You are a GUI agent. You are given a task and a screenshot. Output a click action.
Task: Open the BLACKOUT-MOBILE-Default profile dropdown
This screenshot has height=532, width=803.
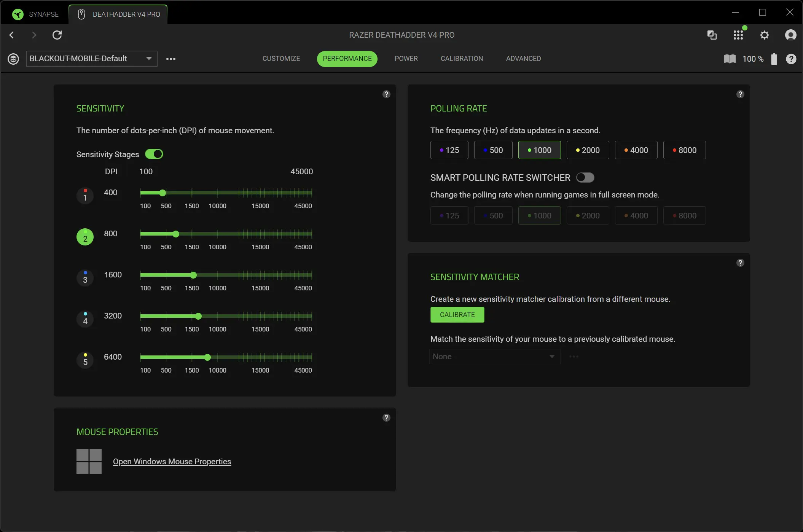pyautogui.click(x=92, y=59)
